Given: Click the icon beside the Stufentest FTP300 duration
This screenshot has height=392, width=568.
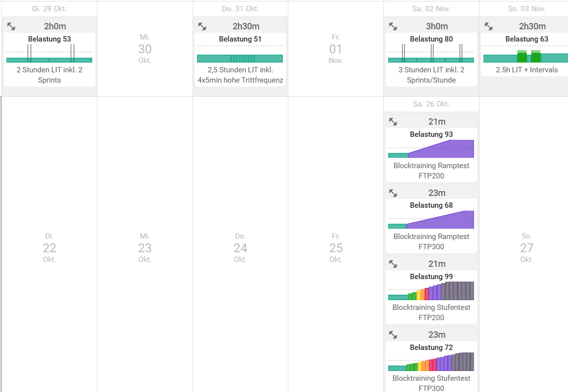Looking at the screenshot, I should point(393,335).
